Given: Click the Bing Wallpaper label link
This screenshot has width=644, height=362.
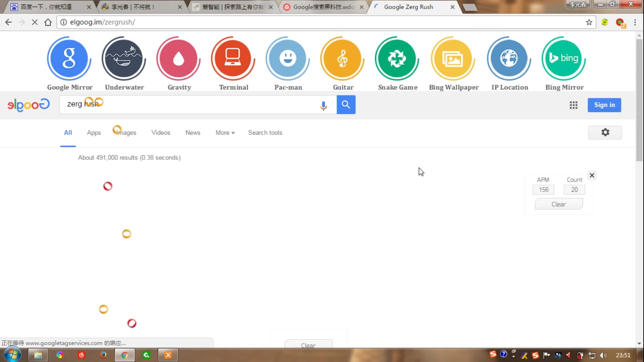Looking at the screenshot, I should tap(454, 87).
